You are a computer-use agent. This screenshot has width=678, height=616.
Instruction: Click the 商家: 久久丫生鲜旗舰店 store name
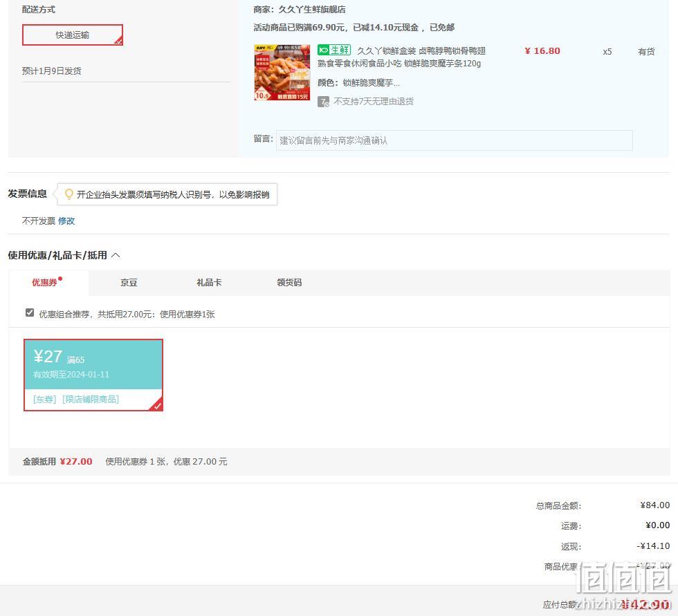tap(299, 10)
